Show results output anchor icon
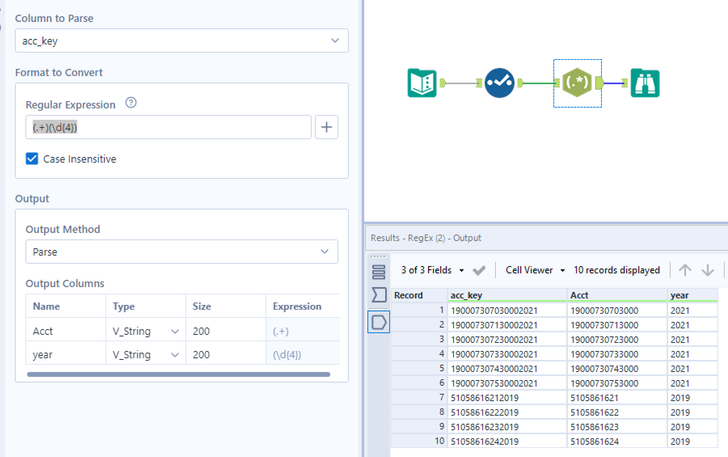728x457 pixels. (379, 322)
